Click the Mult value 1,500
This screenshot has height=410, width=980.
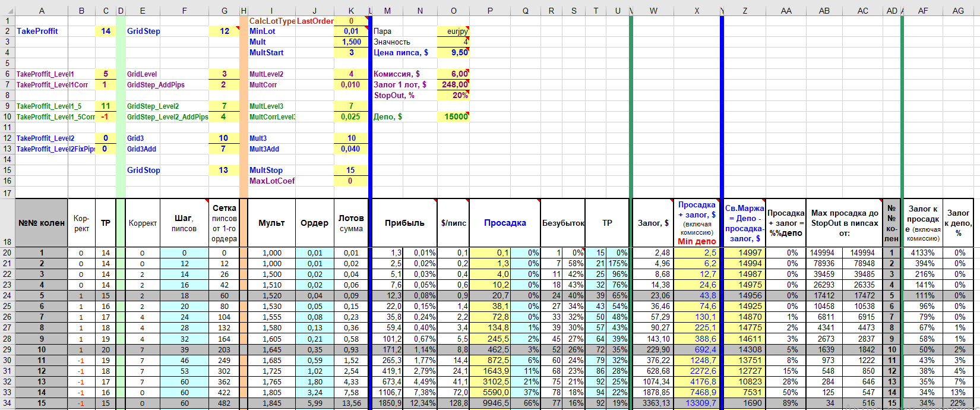(x=351, y=42)
